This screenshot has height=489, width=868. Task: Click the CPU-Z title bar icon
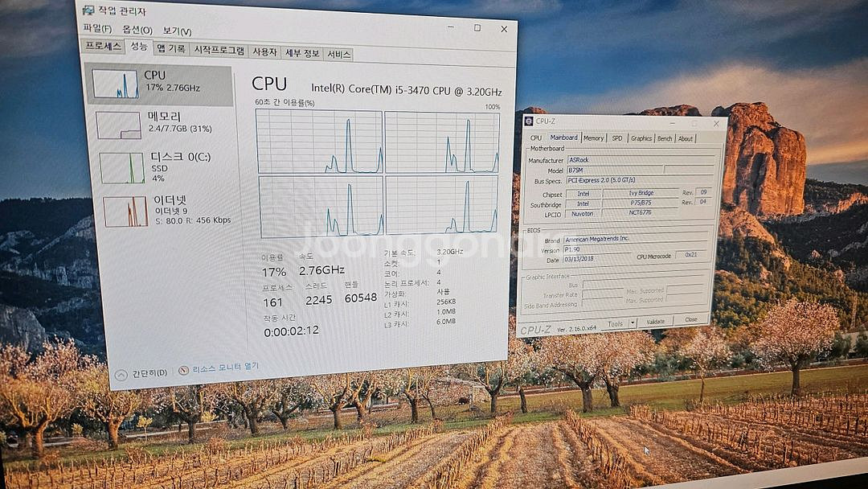pyautogui.click(x=529, y=121)
